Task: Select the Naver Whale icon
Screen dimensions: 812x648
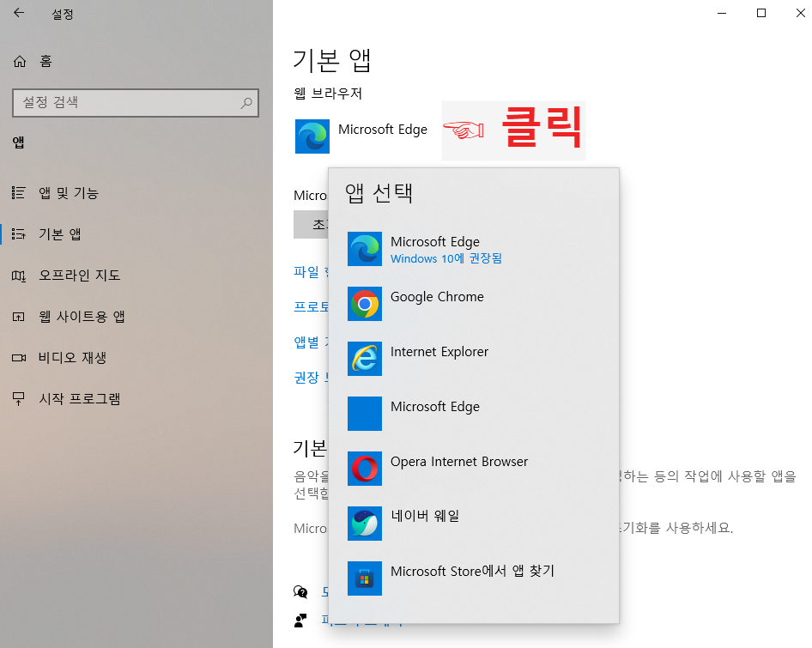Action: pyautogui.click(x=365, y=524)
